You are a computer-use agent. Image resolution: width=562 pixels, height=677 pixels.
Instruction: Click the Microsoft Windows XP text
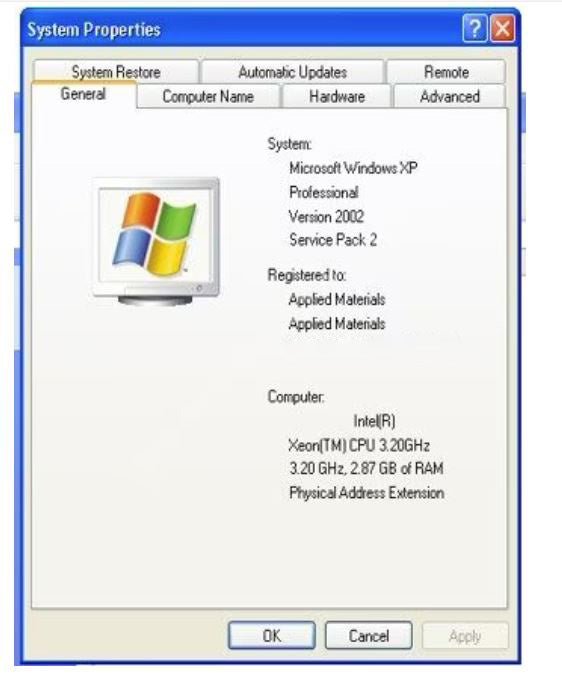[x=353, y=168]
